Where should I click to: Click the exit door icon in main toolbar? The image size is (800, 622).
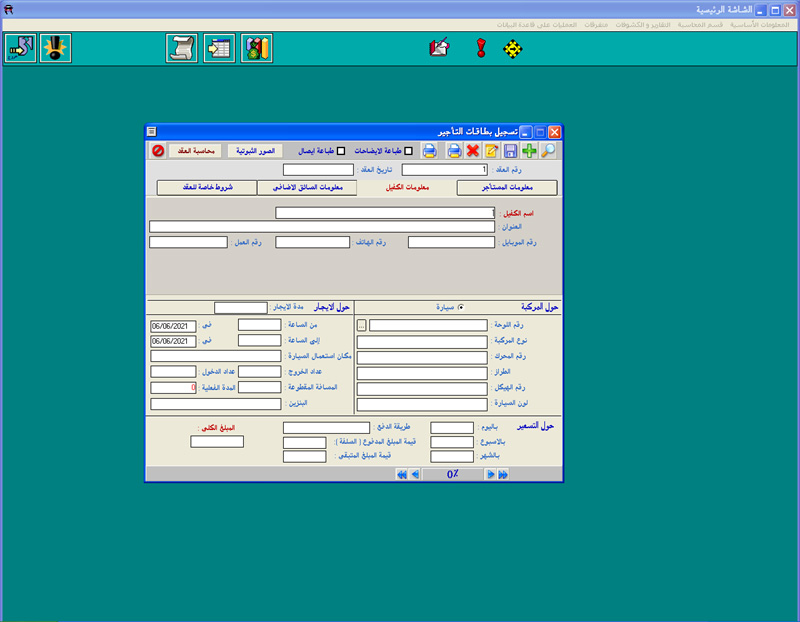click(x=19, y=48)
